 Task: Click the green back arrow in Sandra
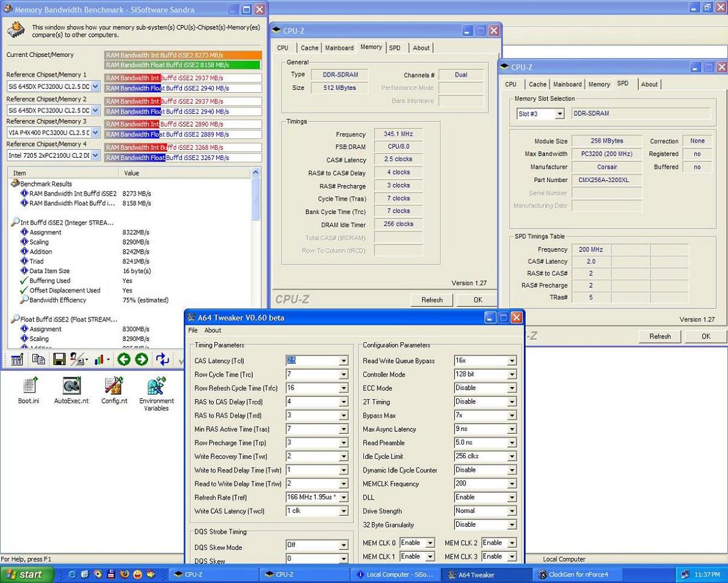click(123, 359)
